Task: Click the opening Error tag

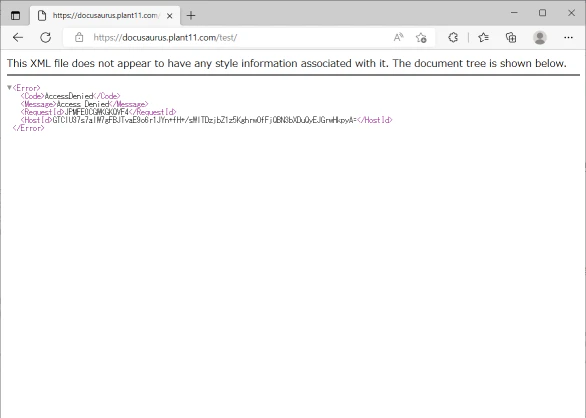Action: click(x=27, y=88)
